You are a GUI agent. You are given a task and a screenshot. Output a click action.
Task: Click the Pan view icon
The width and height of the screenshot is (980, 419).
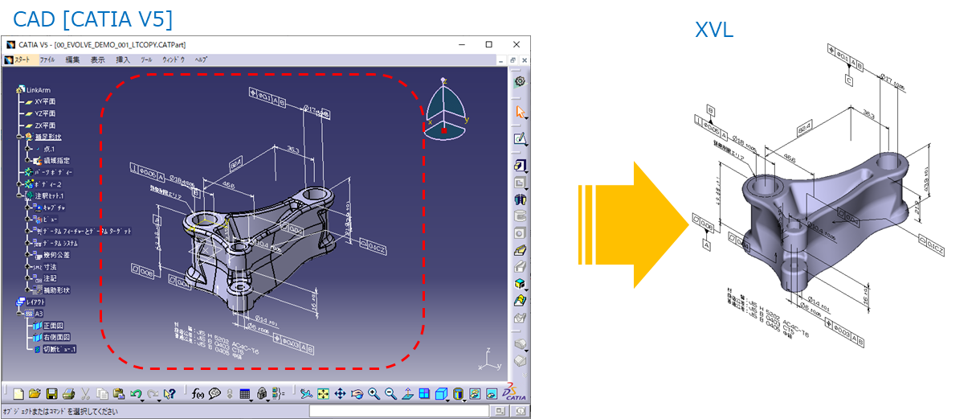pyautogui.click(x=340, y=393)
